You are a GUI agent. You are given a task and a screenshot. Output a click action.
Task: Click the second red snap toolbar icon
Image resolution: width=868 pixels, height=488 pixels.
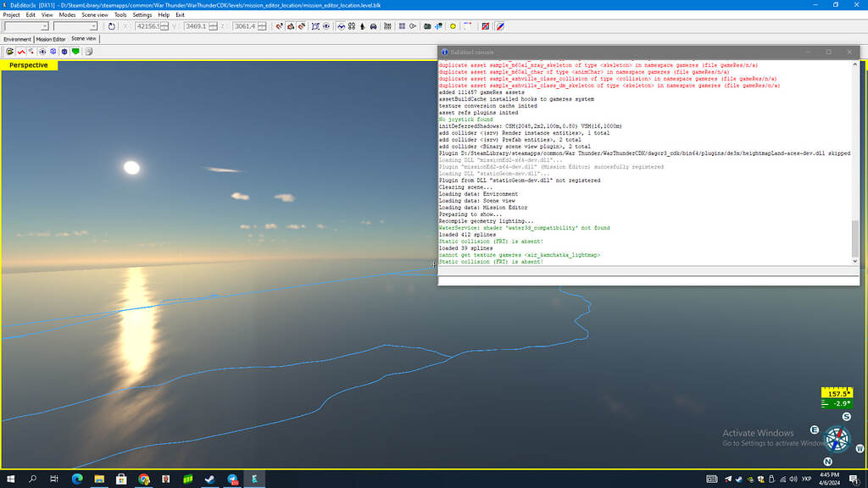pos(290,26)
